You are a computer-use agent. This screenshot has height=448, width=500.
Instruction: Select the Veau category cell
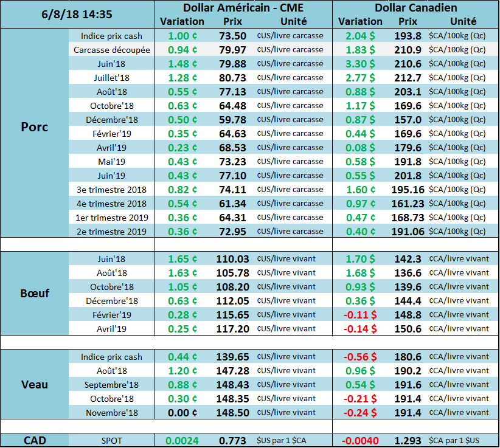[x=34, y=384]
